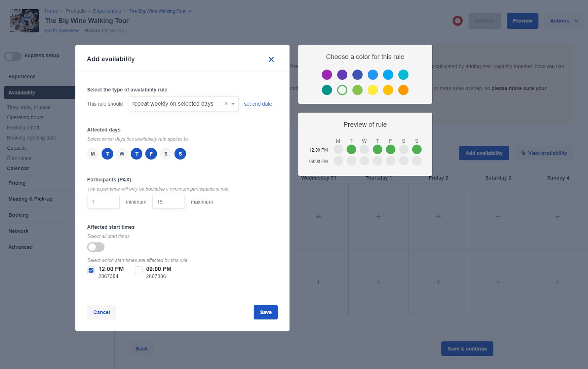Click the plus icon under Sunday 4
The height and width of the screenshot is (369, 588).
tap(557, 216)
